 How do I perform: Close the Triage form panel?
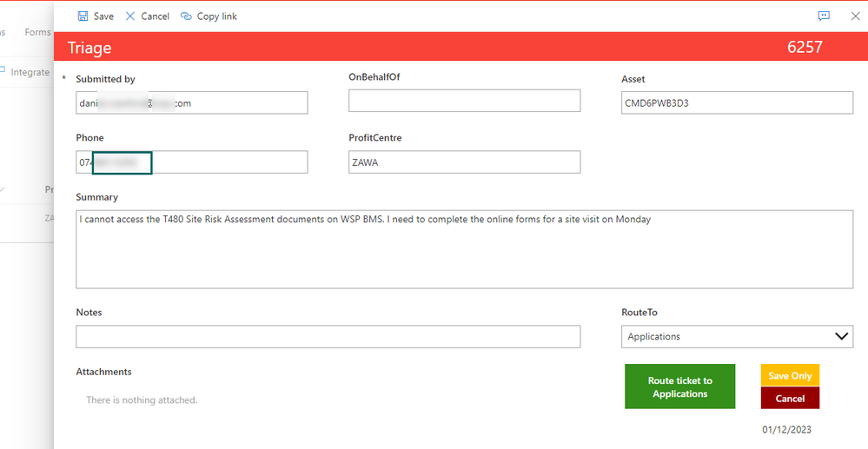tap(855, 16)
